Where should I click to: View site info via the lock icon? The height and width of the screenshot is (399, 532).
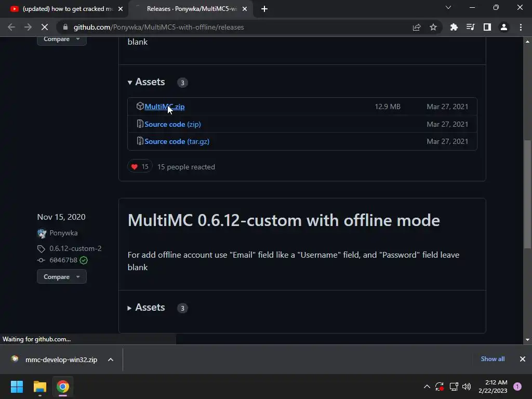pyautogui.click(x=65, y=27)
